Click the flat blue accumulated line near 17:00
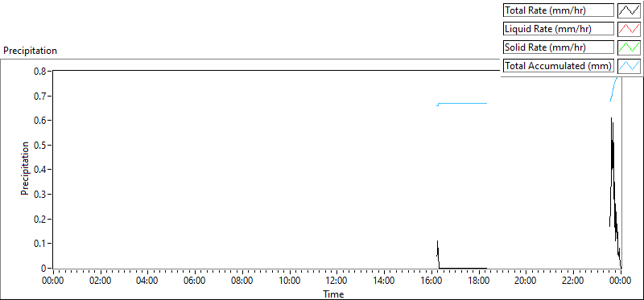The width and height of the screenshot is (644, 300). (x=462, y=103)
